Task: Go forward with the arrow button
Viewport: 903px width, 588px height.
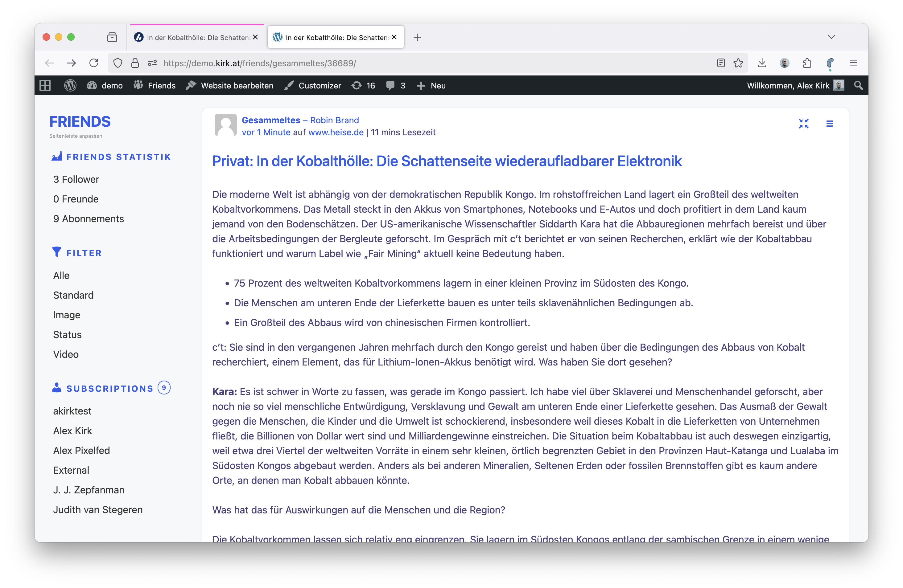Action: pos(71,63)
